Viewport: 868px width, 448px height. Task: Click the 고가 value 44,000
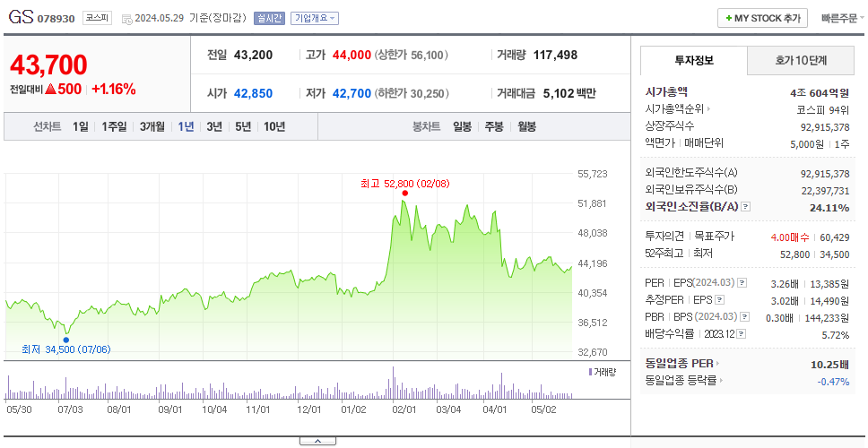click(x=352, y=56)
